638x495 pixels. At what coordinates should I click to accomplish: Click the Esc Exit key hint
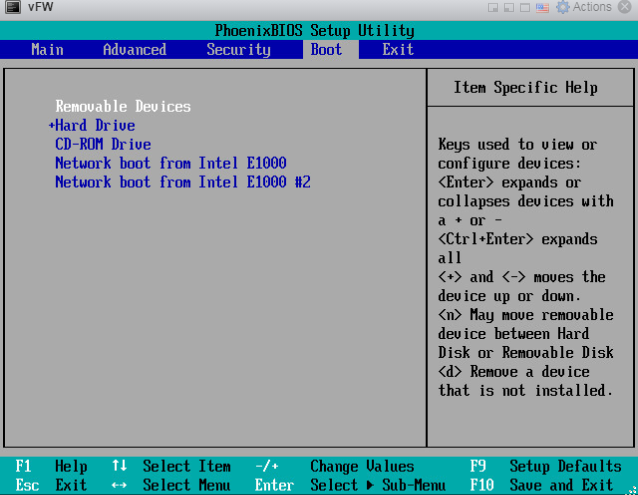click(x=51, y=485)
